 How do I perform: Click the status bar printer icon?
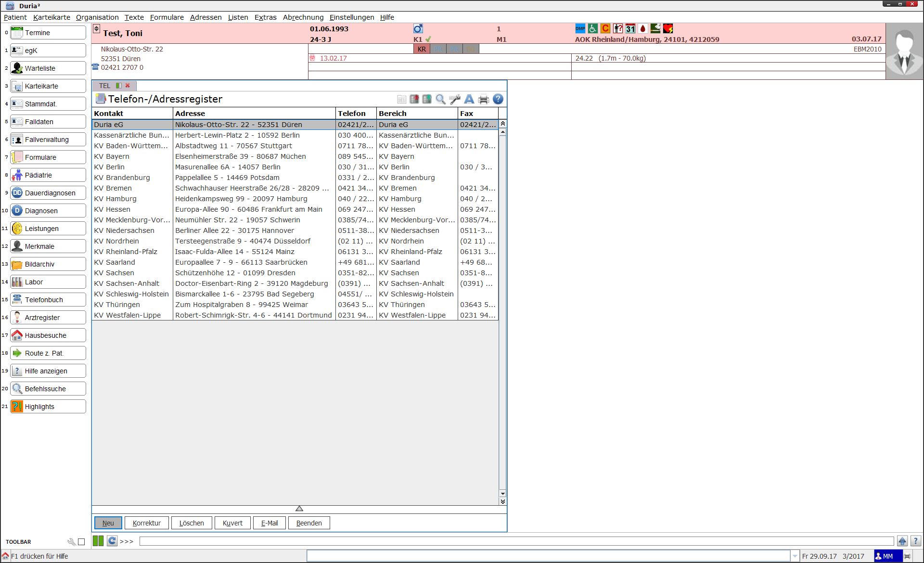tap(908, 556)
